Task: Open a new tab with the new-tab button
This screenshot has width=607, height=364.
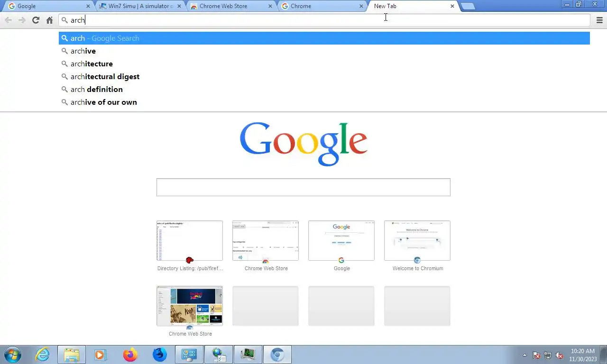Action: click(468, 6)
